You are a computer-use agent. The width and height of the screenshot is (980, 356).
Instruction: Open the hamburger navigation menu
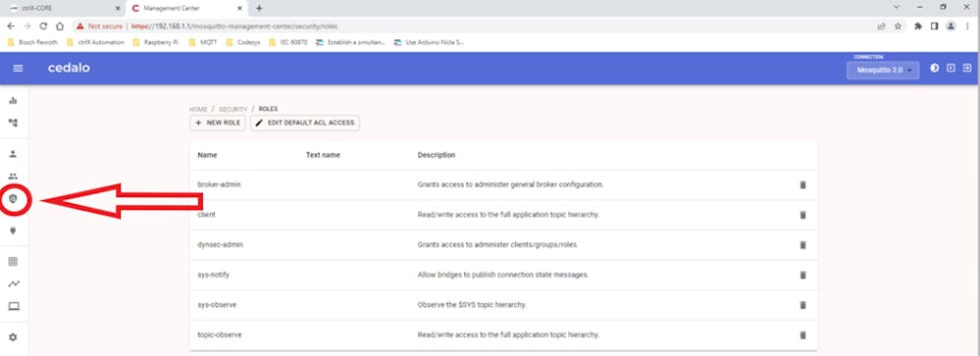point(18,68)
